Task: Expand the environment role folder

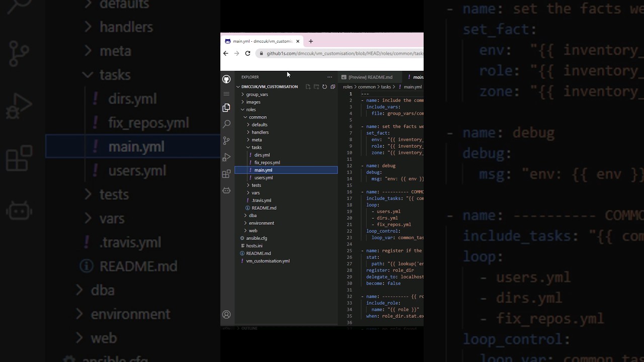Action: (x=261, y=223)
